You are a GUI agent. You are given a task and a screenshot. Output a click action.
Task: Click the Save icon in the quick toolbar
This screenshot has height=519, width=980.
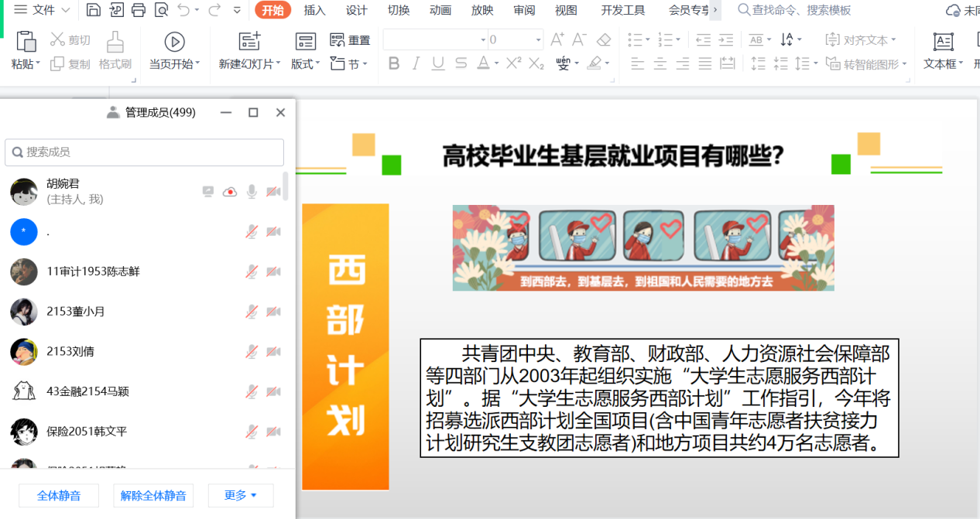click(93, 10)
